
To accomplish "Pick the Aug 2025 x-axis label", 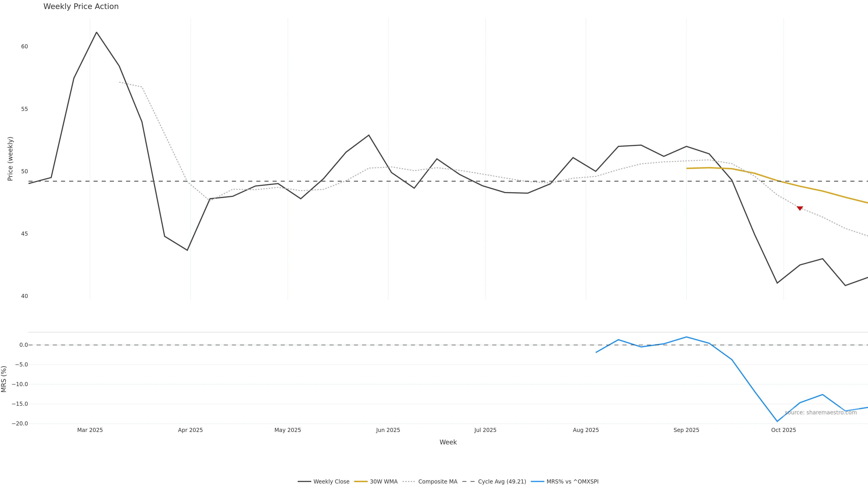I will 586,430.
